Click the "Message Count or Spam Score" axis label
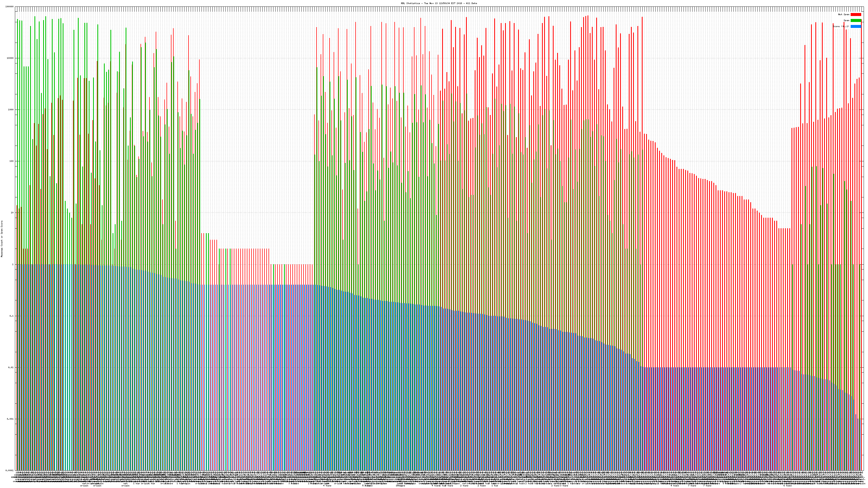Screen dimensions: 868x488 click(2, 239)
